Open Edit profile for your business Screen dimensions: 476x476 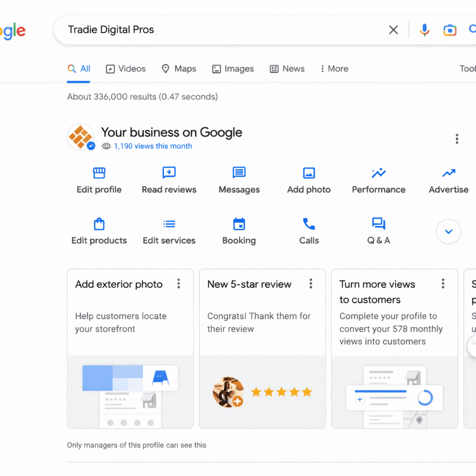coord(99,180)
